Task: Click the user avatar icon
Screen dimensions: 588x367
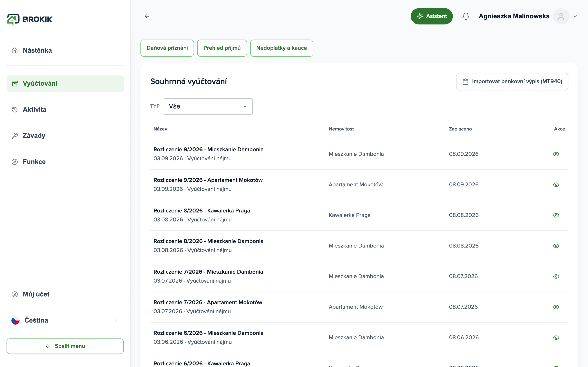Action: tap(561, 16)
